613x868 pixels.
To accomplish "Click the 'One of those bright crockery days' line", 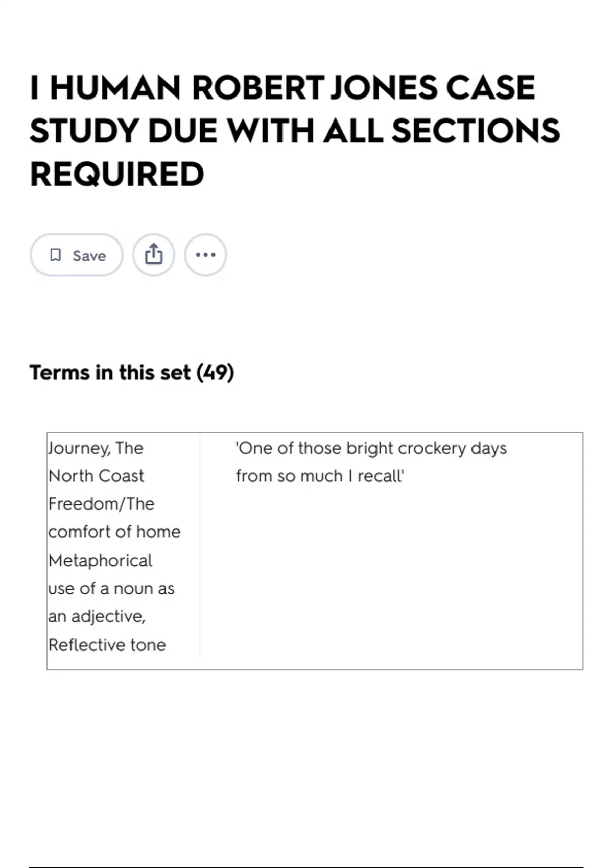I will [x=371, y=448].
